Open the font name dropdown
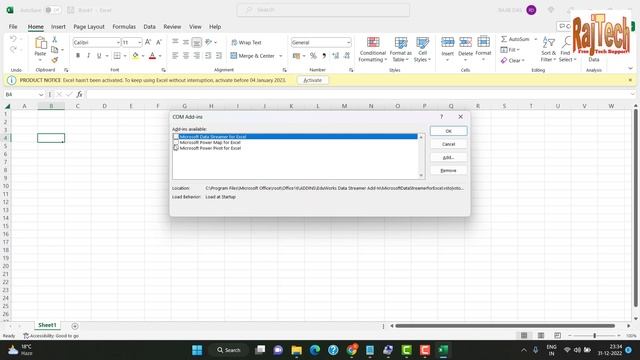The height and width of the screenshot is (360, 640). (118, 42)
